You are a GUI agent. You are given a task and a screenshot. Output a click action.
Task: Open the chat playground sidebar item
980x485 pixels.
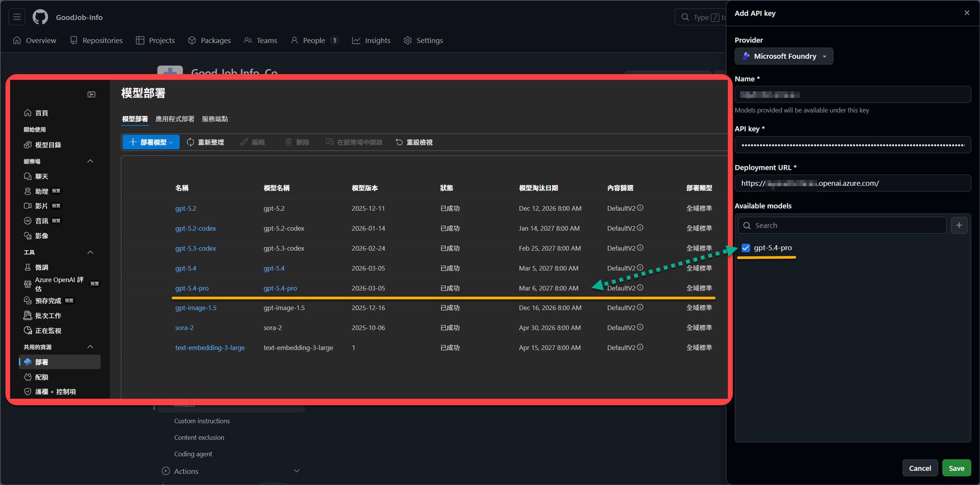(x=42, y=176)
